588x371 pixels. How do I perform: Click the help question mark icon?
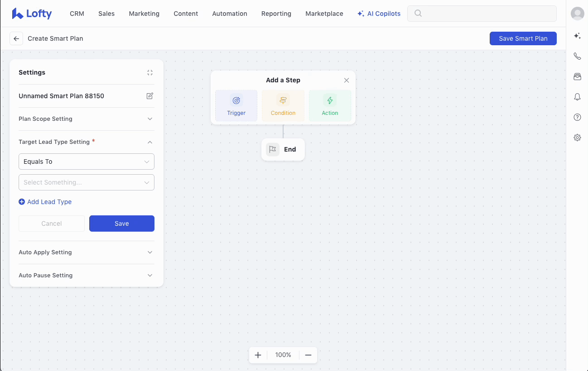577,117
